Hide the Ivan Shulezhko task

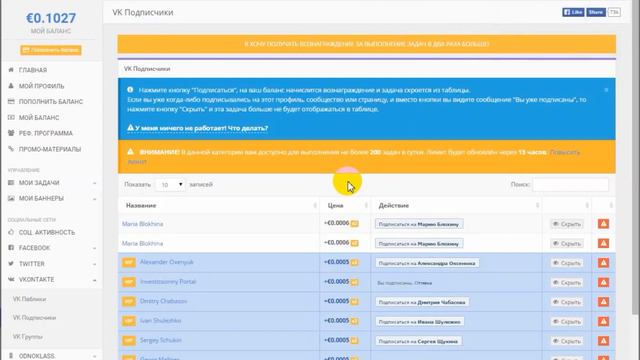(x=567, y=322)
